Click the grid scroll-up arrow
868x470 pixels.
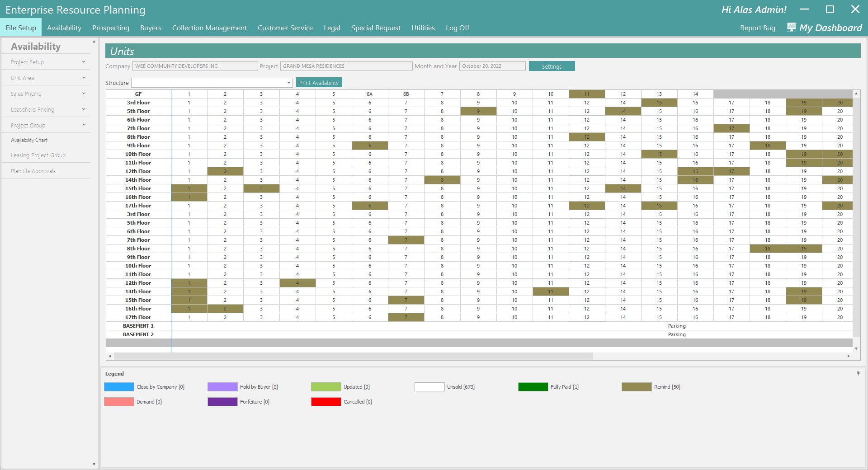[856, 94]
